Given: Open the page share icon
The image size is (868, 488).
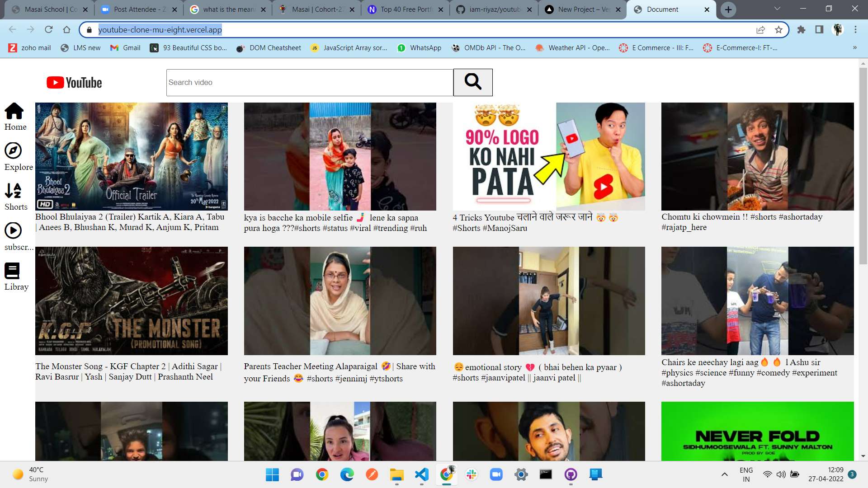Looking at the screenshot, I should (761, 30).
